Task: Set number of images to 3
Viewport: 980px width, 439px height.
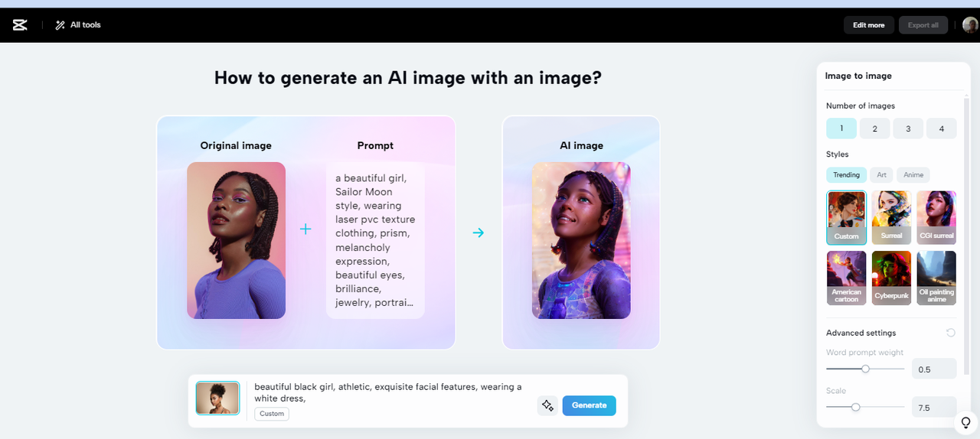Action: point(908,128)
